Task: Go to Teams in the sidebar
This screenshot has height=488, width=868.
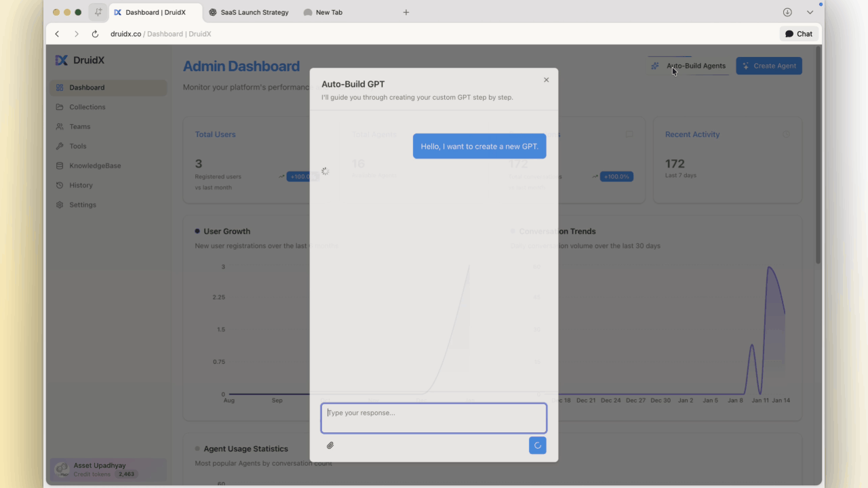Action: [79, 127]
